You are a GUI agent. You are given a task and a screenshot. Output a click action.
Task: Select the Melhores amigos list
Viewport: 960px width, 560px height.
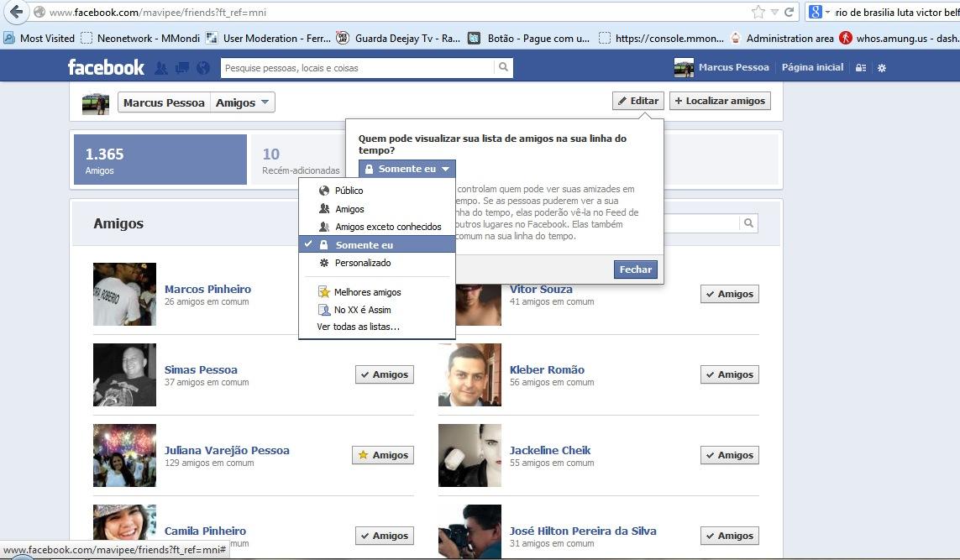[x=377, y=292]
